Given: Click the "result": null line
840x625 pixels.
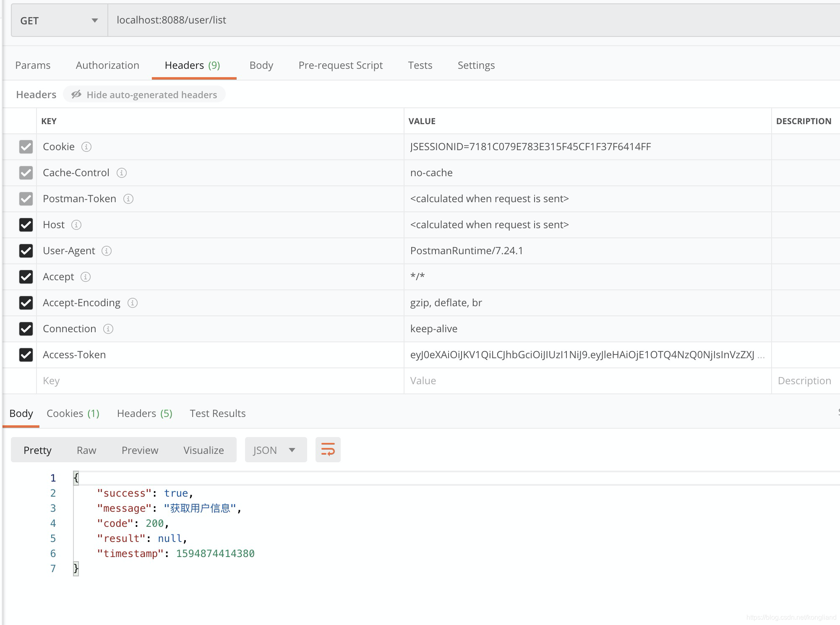Looking at the screenshot, I should [x=142, y=539].
